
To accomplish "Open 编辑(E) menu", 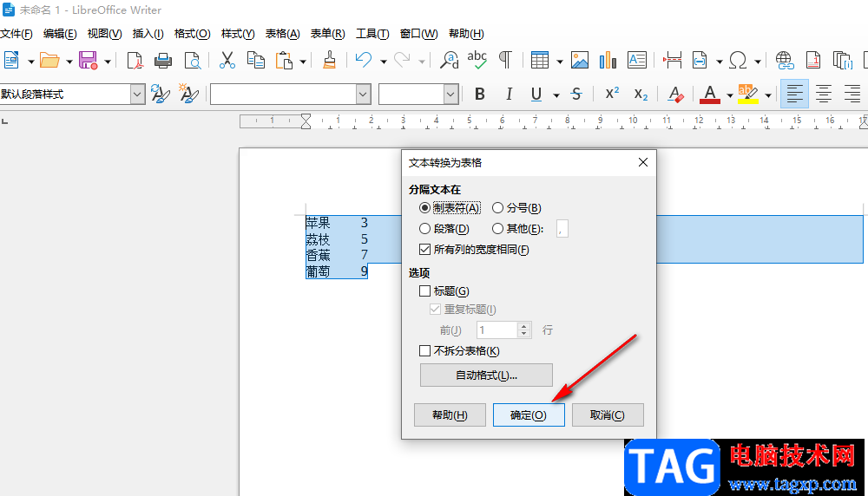I will [60, 34].
